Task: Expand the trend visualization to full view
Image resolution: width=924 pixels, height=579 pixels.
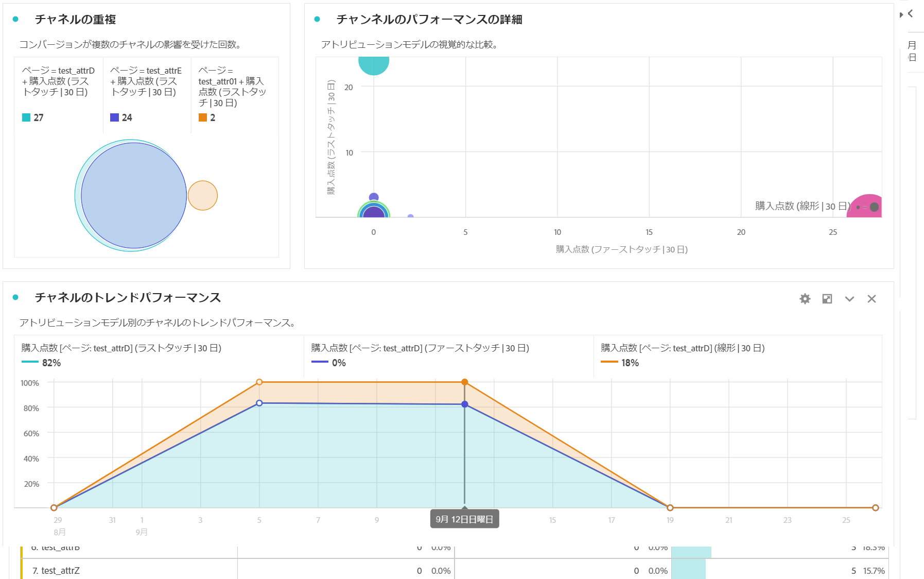Action: click(827, 299)
